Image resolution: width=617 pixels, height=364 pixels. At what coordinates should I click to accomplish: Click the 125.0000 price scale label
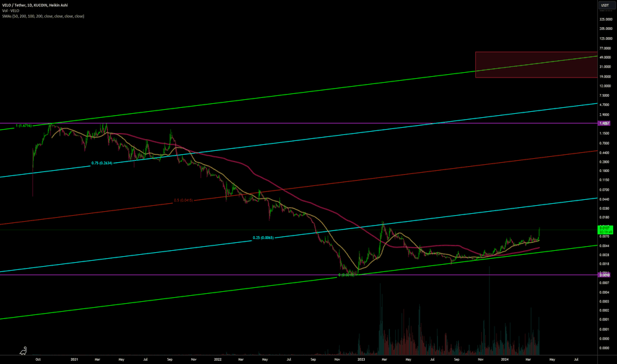[606, 38]
